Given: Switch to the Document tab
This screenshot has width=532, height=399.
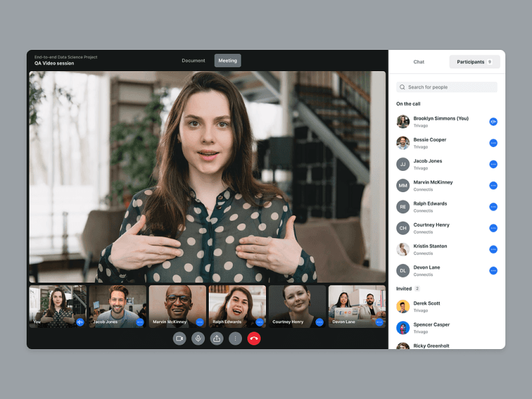Looking at the screenshot, I should [x=194, y=61].
